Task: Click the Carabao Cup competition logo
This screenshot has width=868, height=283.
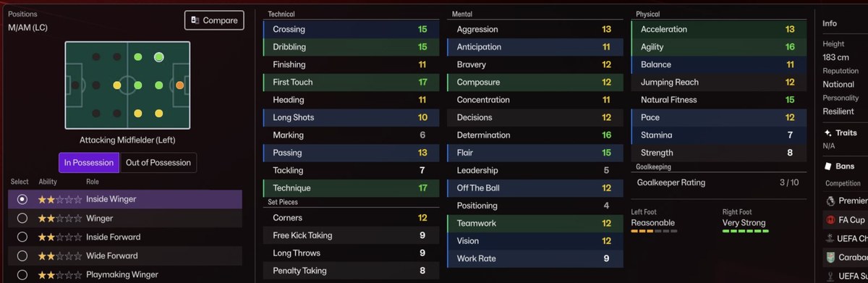Action: click(x=830, y=257)
